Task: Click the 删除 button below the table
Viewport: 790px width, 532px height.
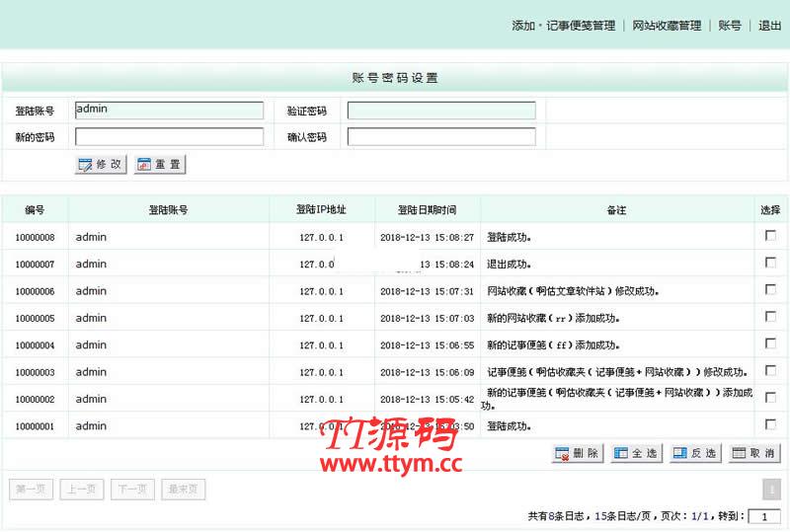Action: (578, 453)
